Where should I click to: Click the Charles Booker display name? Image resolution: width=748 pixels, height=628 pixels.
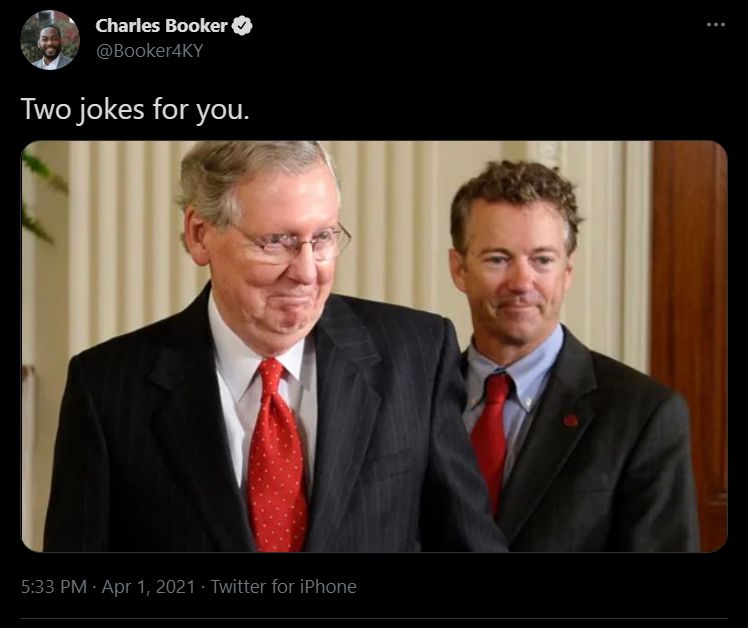click(x=161, y=26)
